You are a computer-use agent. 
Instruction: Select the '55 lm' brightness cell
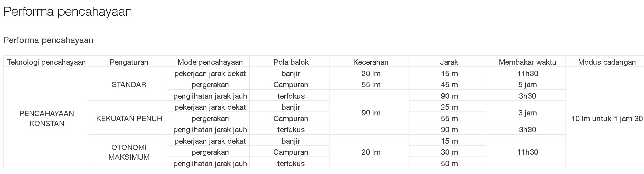coord(371,85)
